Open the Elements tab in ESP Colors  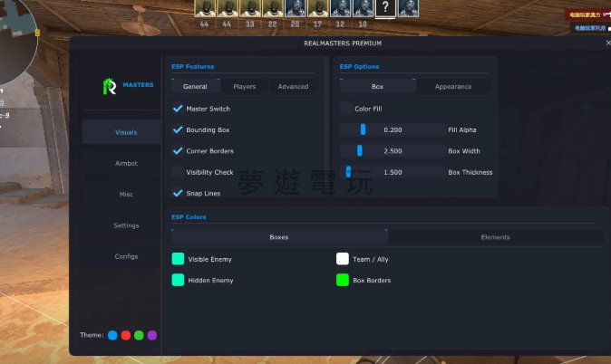tap(495, 237)
